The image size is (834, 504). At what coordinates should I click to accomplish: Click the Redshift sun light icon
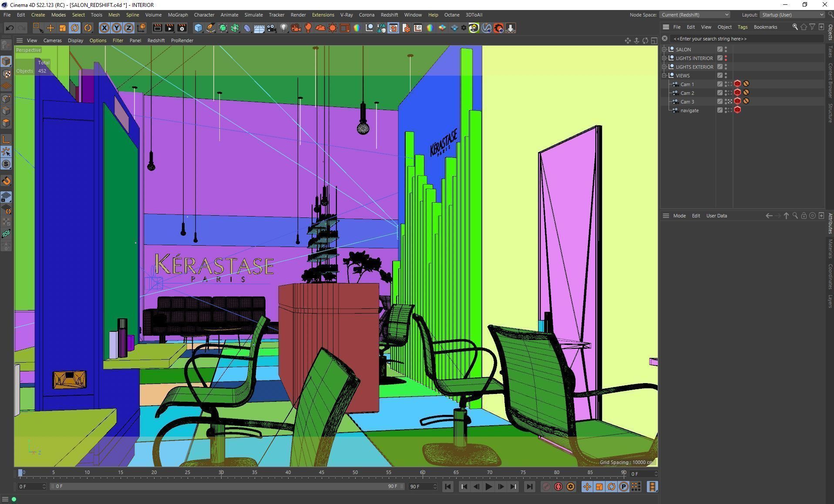333,28
